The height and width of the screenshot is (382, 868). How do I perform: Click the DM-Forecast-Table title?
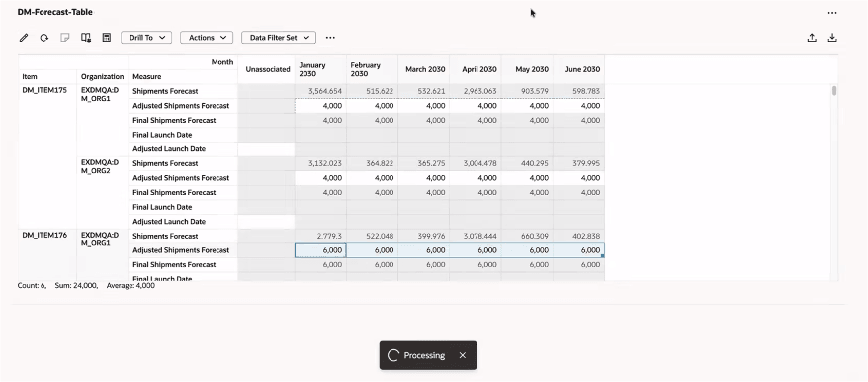coord(54,12)
